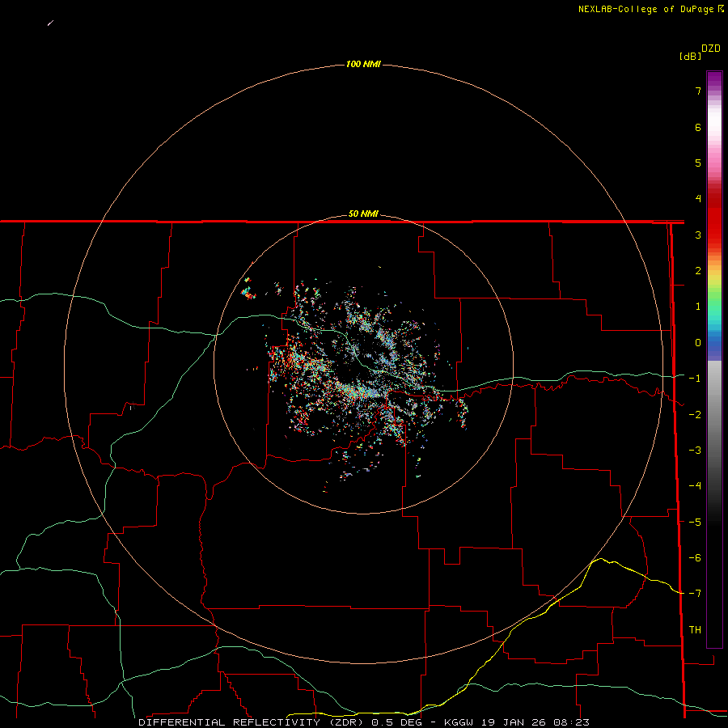
Task: Click the 0 dB legend value
Action: [698, 343]
